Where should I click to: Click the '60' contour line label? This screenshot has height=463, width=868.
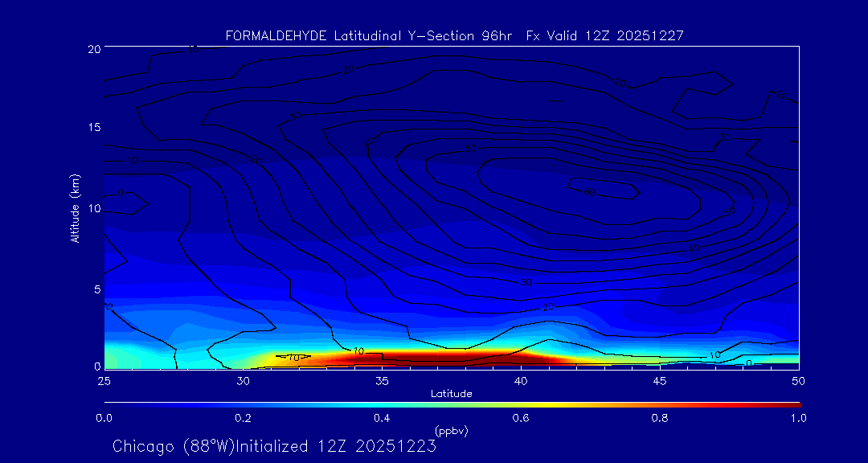590,191
